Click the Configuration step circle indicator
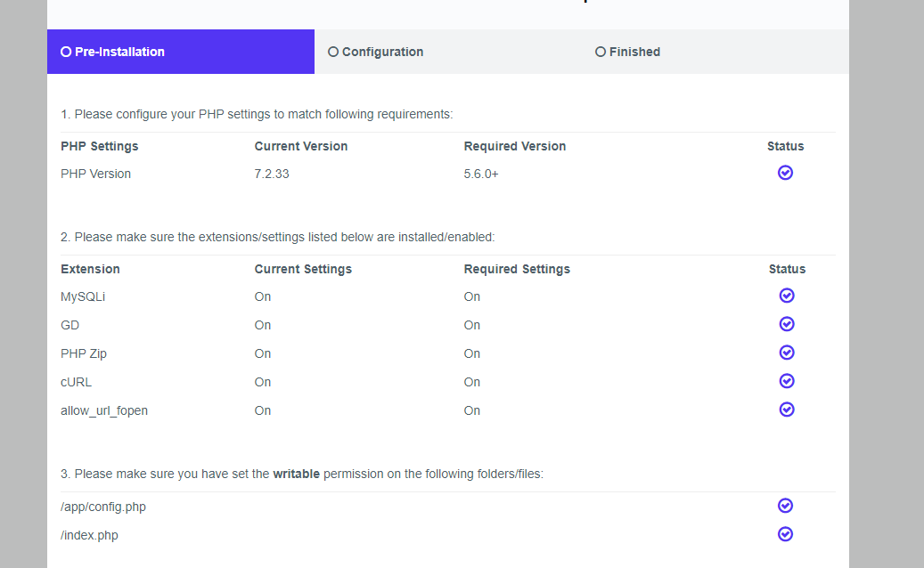Screen dimensions: 924x568 pos(333,52)
